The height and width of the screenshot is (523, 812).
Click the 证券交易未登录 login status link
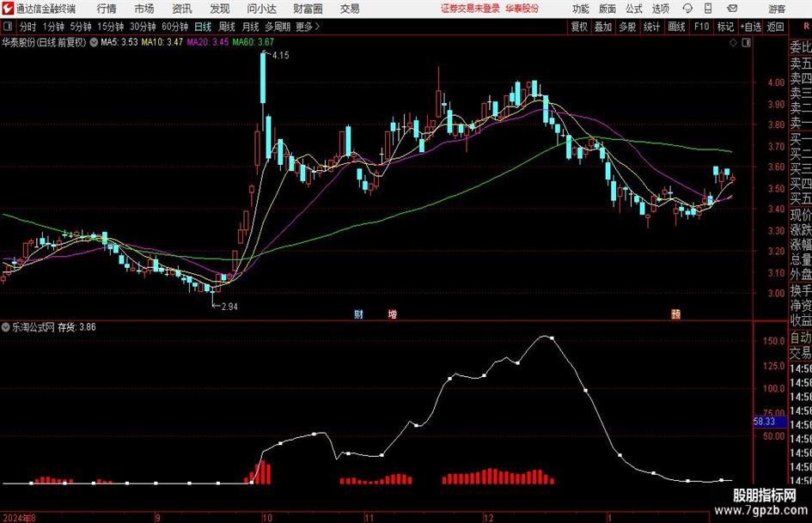(470, 9)
